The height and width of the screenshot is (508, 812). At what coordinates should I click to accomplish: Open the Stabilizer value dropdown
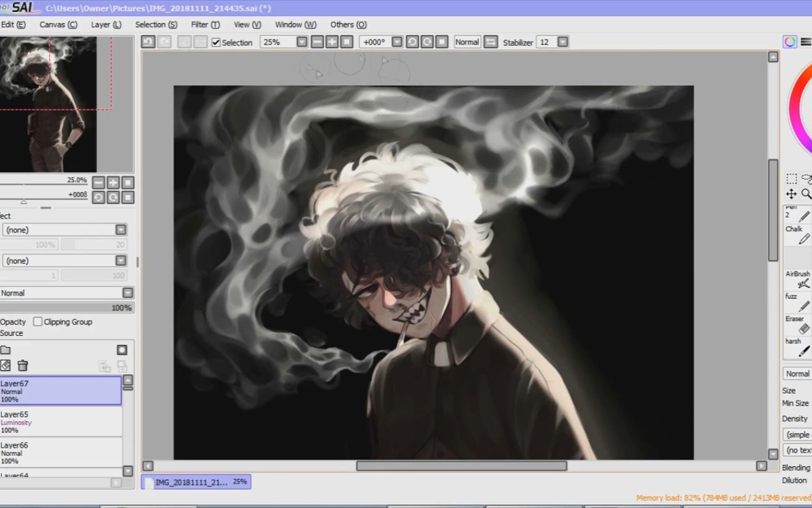click(x=562, y=42)
